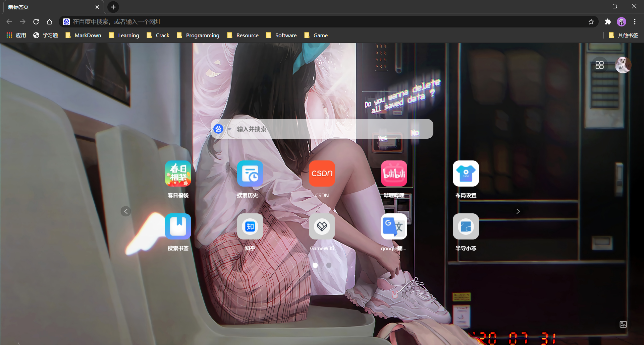
Task: Go to the previous shortcut page arrow
Action: 126,211
